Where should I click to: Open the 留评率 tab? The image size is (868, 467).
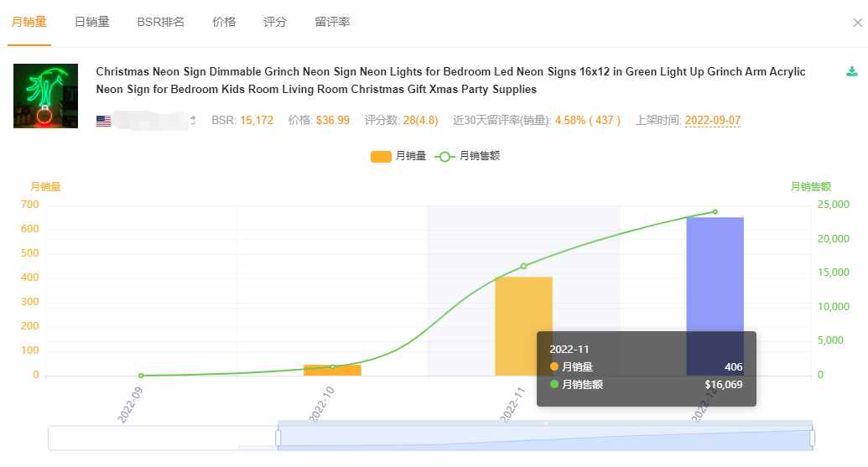coord(332,22)
